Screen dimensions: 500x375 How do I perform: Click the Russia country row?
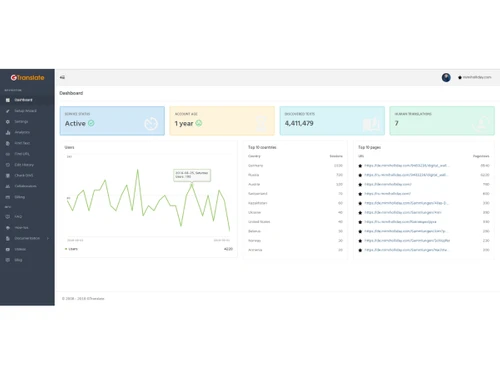tap(295, 175)
